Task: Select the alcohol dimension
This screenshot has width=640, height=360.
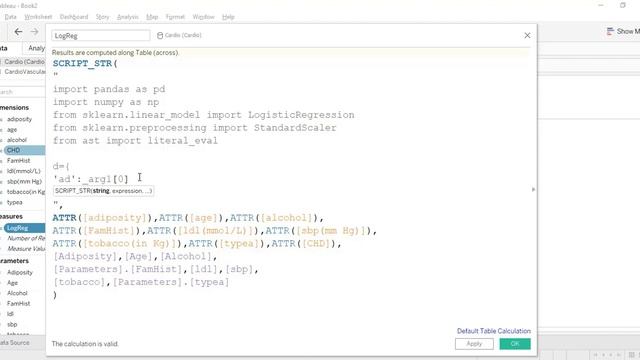Action: coord(17,140)
